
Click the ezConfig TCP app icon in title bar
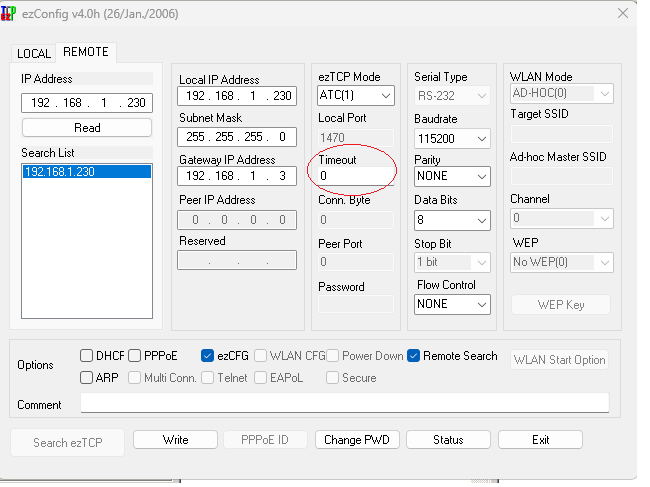tap(8, 13)
